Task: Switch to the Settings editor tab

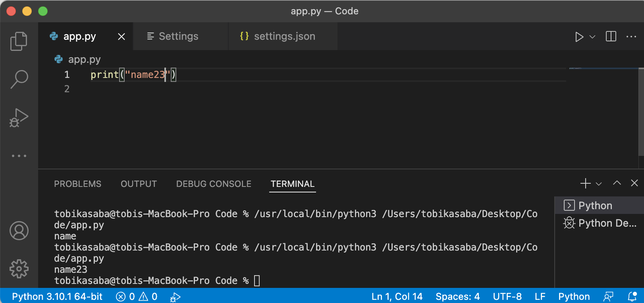Action: [178, 36]
